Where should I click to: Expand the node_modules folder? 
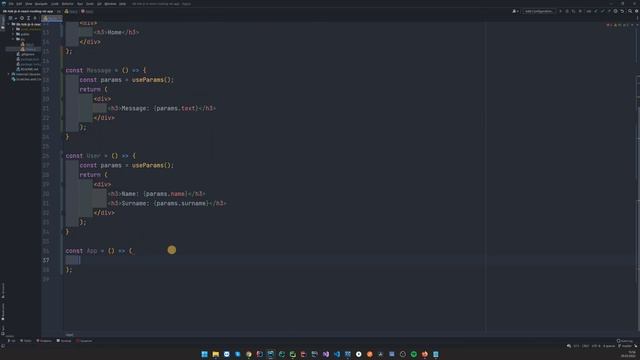click(13, 29)
